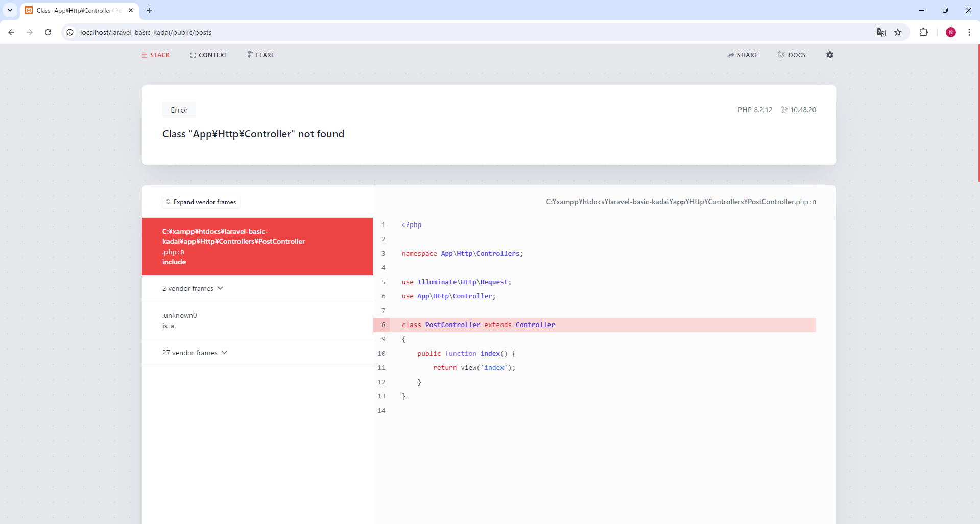
Task: Click the Google Translate icon in address bar
Action: (881, 32)
